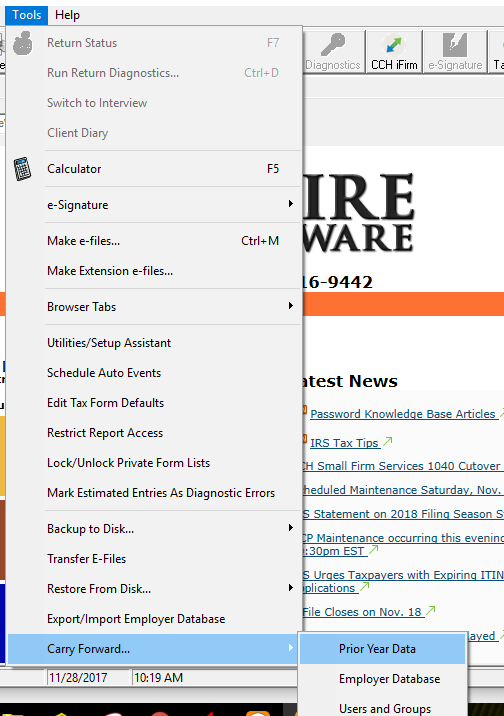Select Edit Tax Form Defaults
The image size is (504, 716).
pyautogui.click(x=153, y=403)
